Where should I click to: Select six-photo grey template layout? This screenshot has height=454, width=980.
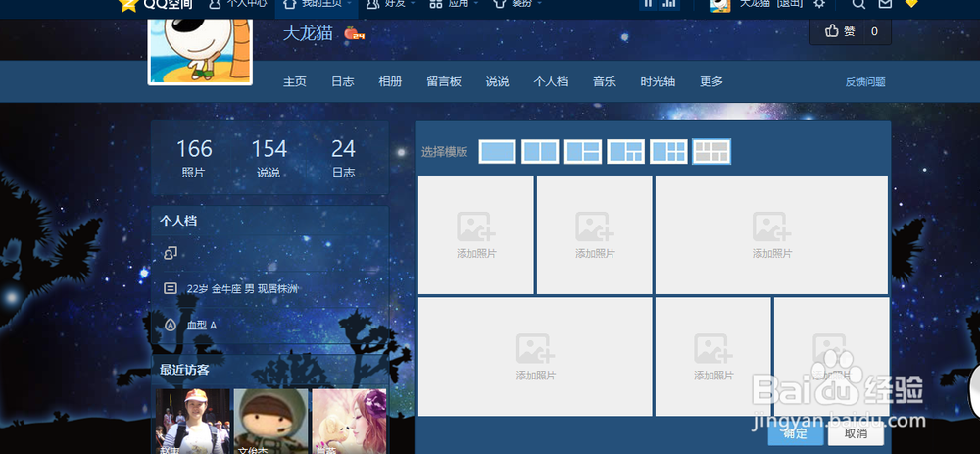coord(711,152)
